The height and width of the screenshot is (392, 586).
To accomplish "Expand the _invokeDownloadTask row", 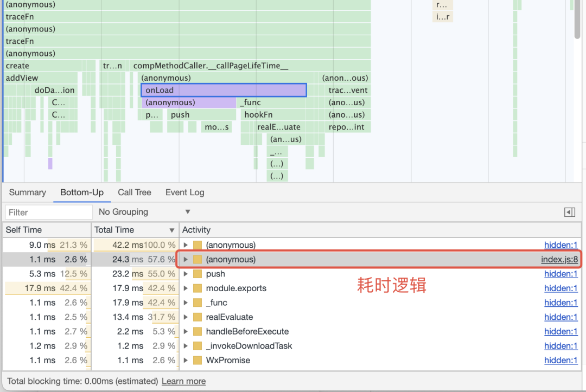I will coord(186,346).
